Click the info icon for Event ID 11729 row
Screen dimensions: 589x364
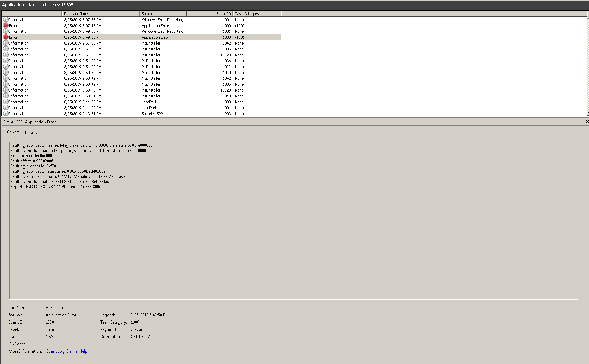click(6, 90)
